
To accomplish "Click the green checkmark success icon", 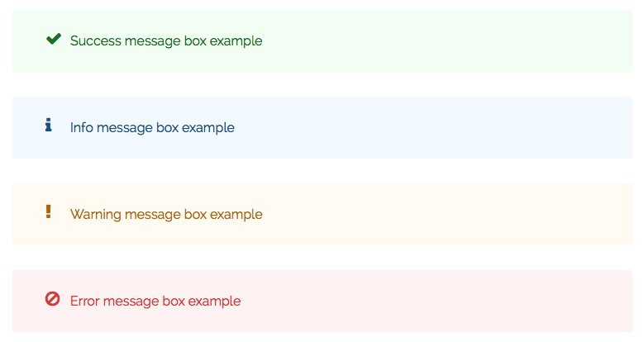I will (53, 39).
